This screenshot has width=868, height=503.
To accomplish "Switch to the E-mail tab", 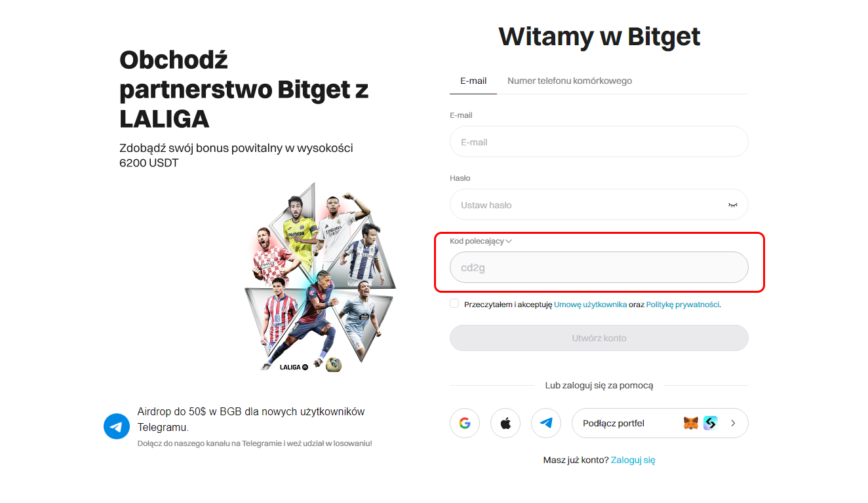I will click(x=473, y=81).
